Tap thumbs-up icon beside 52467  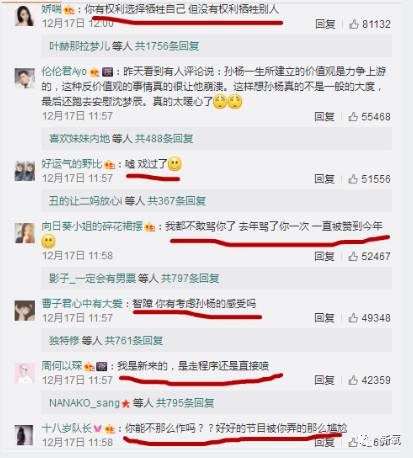353,256
